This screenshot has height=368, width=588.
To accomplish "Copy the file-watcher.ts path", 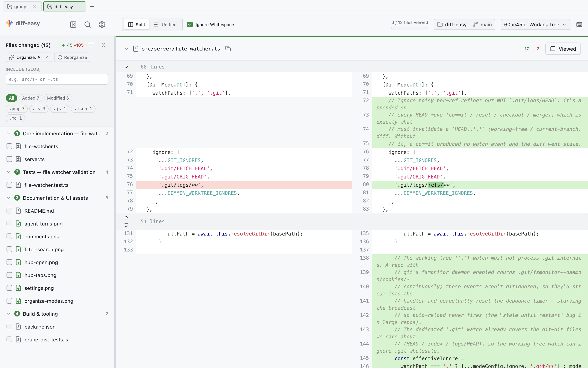I will point(228,49).
